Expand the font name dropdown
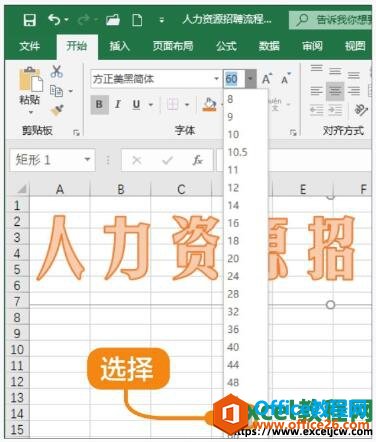 click(217, 79)
